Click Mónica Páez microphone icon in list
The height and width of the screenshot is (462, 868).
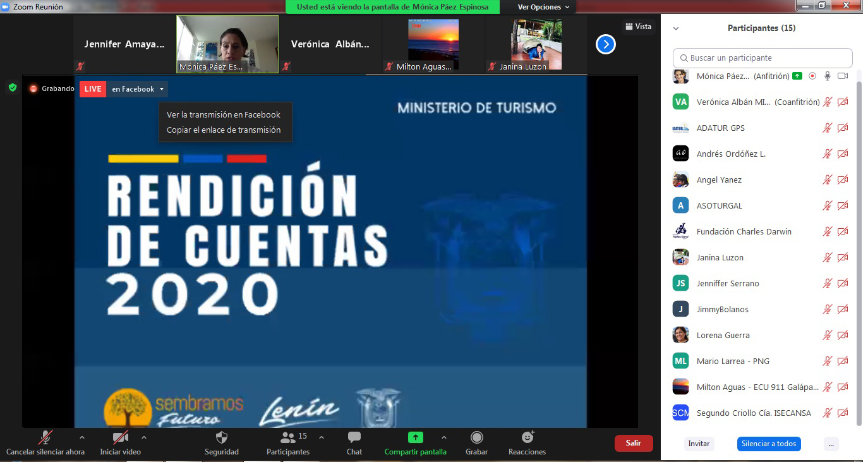pyautogui.click(x=828, y=76)
